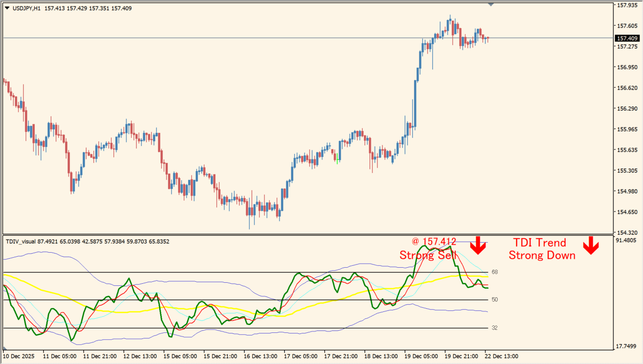The width and height of the screenshot is (643, 364).
Task: Click the USDJPY,H1 chart title text
Action: tap(26, 8)
